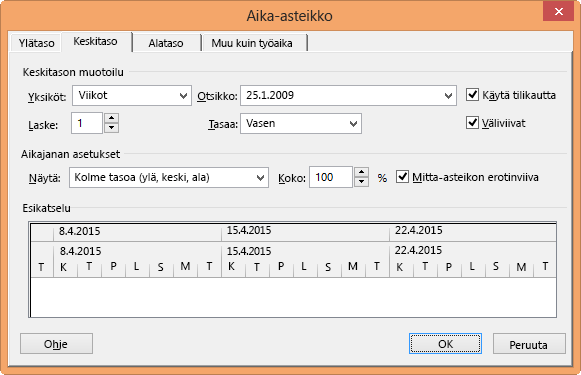The image size is (581, 375).
Task: Increase the Koko percentage with up arrow
Action: [x=361, y=172]
